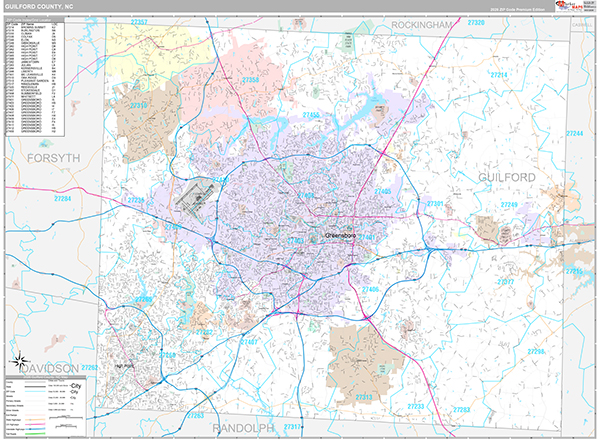Click the ZIP Code Index table header
600x442 pixels.
[34, 20]
